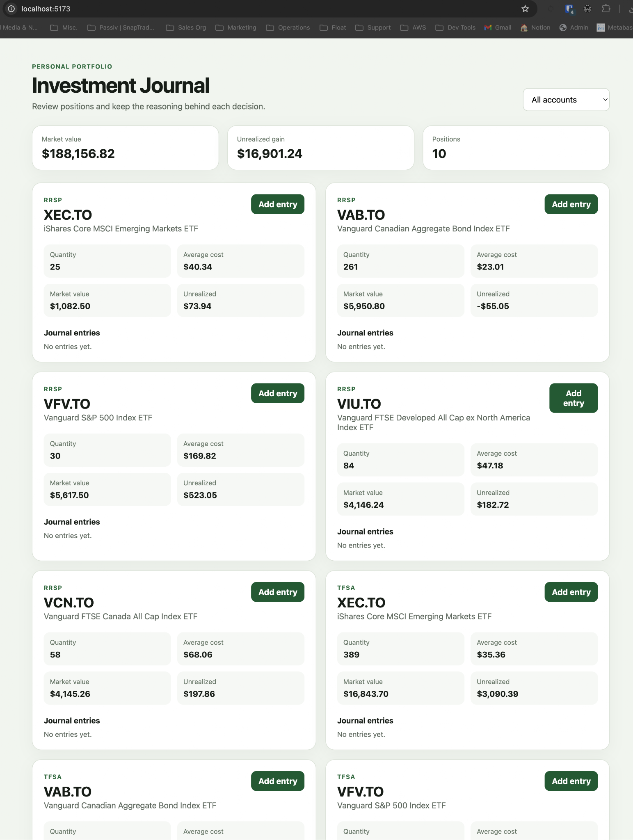Click the Positions count of 10
The height and width of the screenshot is (840, 633).
point(439,154)
